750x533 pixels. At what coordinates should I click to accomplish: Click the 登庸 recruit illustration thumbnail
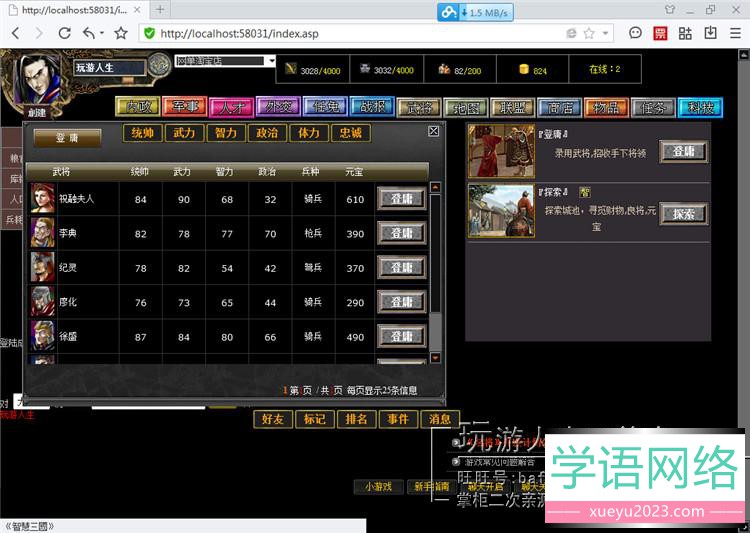(501, 152)
